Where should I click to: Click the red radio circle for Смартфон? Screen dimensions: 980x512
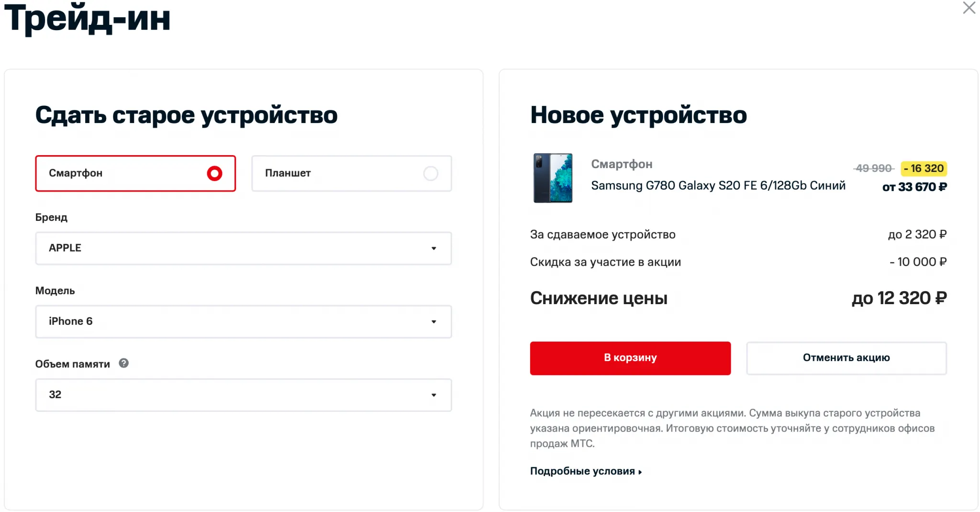(x=214, y=173)
